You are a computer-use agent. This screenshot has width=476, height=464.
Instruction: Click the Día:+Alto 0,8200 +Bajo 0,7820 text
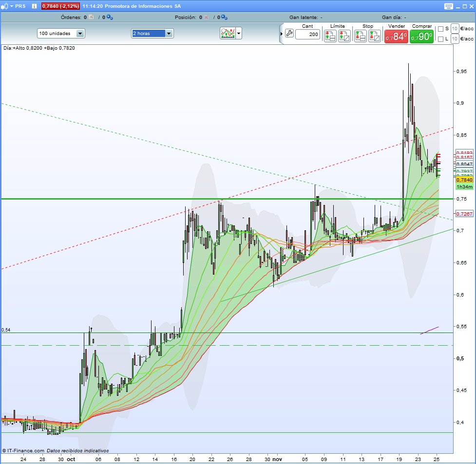pyautogui.click(x=39, y=48)
